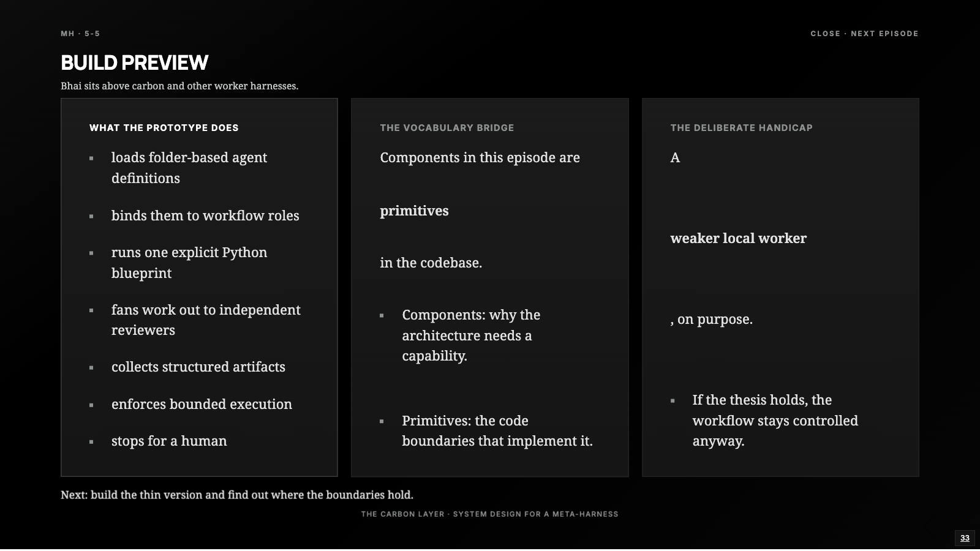Click the 'loads folder-based agent definitions' bullet
This screenshot has height=551, width=980.
point(189,168)
